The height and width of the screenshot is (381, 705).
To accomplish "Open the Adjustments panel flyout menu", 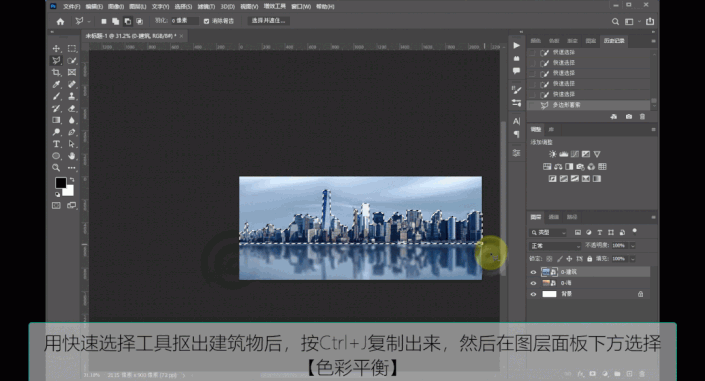I will [653, 130].
